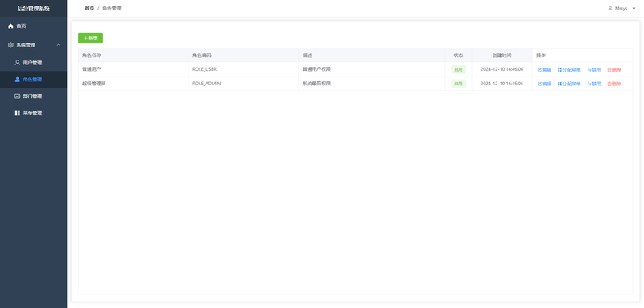The image size is (644, 308).
Task: Collapse the 系统管理 submenu chevron
Action: coord(58,45)
